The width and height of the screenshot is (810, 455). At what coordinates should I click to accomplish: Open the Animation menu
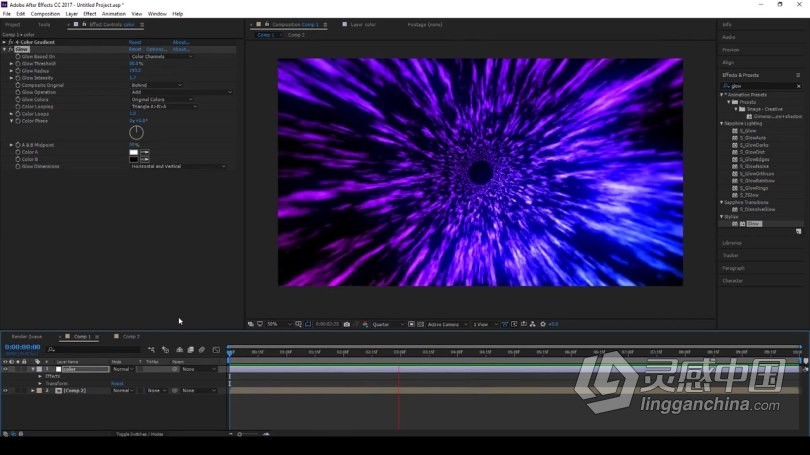click(114, 14)
